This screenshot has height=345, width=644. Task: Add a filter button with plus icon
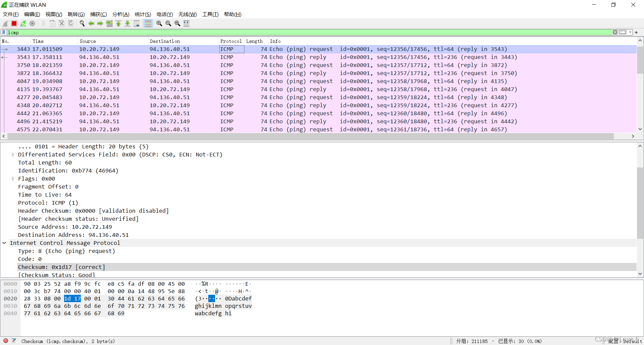click(x=636, y=32)
